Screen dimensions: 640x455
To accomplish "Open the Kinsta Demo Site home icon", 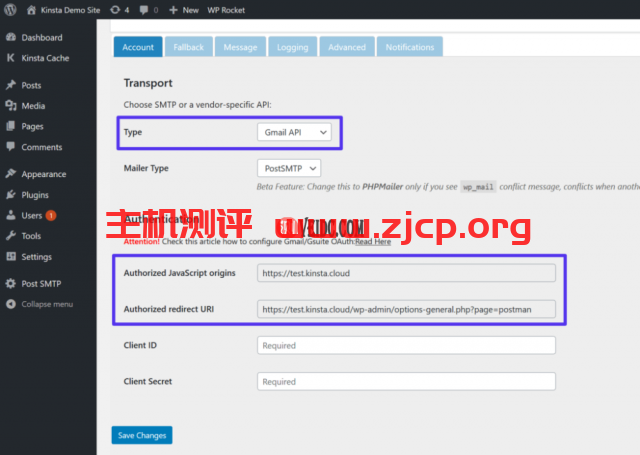I will (x=31, y=10).
